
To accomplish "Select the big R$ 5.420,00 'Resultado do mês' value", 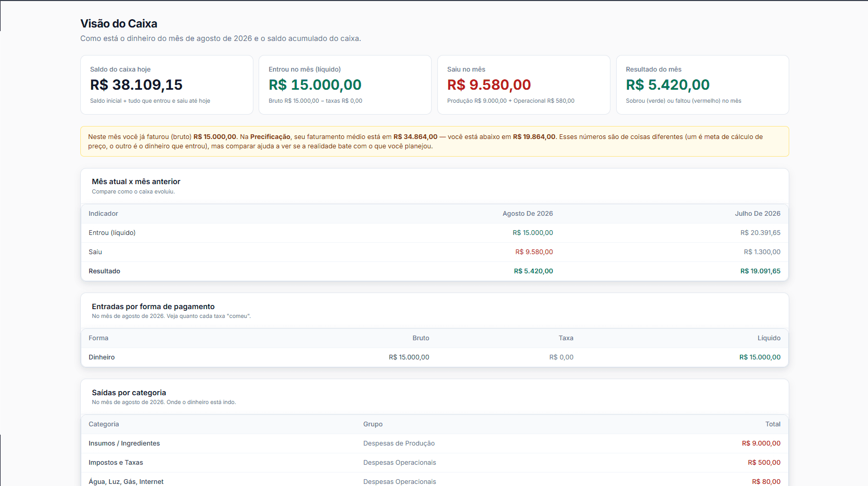I will pos(668,85).
